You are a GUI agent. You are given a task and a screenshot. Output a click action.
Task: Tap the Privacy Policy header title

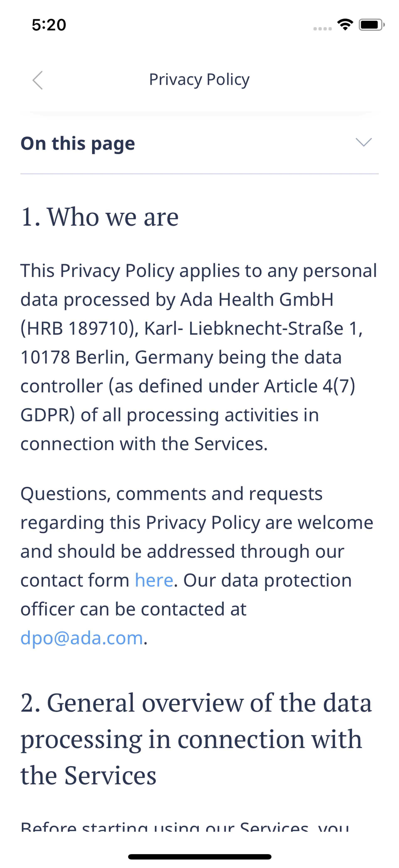pyautogui.click(x=199, y=80)
